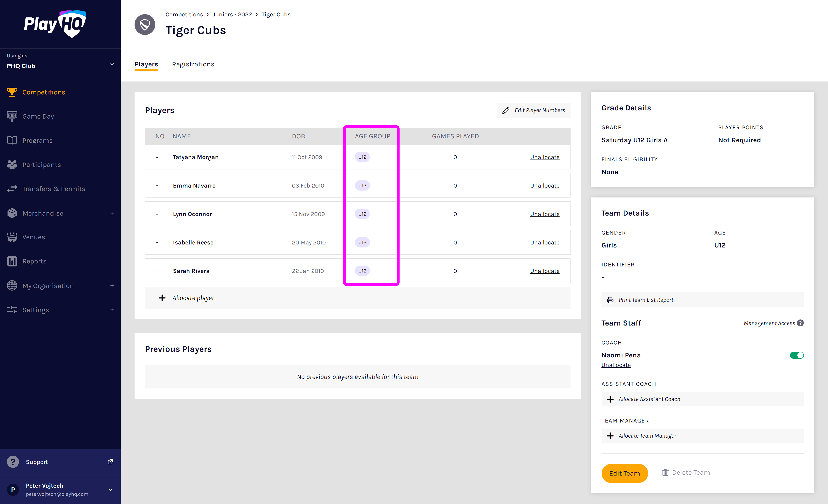Click the Competitions trophy icon
The width and height of the screenshot is (828, 504).
coord(12,92)
